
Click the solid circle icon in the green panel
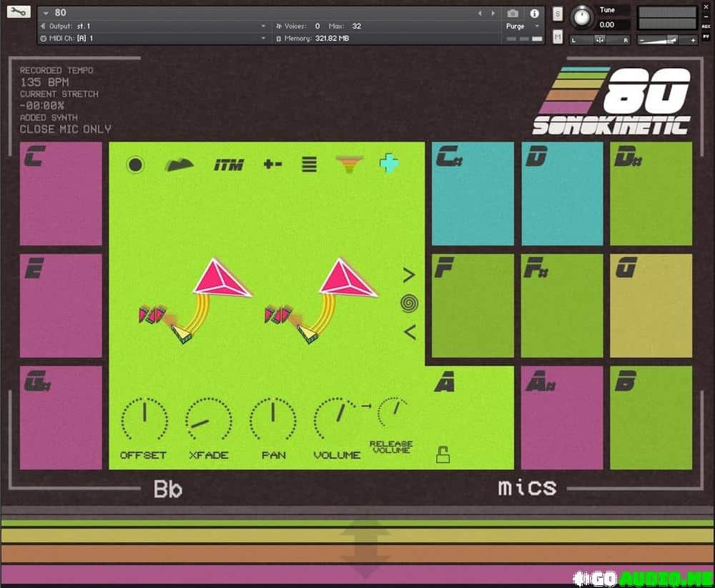click(x=135, y=165)
